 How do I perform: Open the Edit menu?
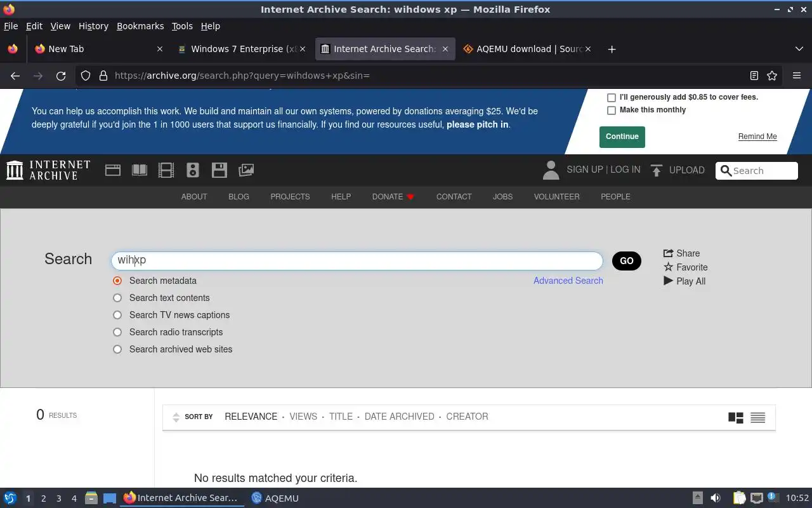tap(34, 26)
